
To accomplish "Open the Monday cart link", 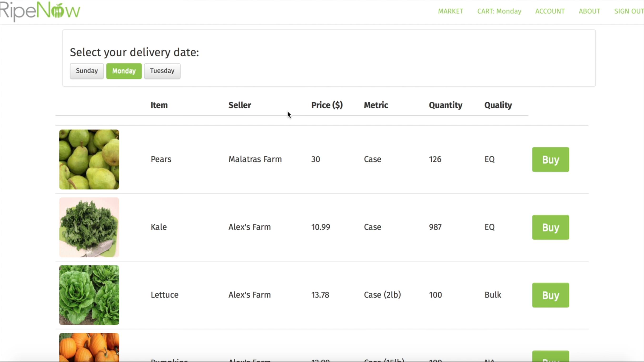I will coord(499,11).
